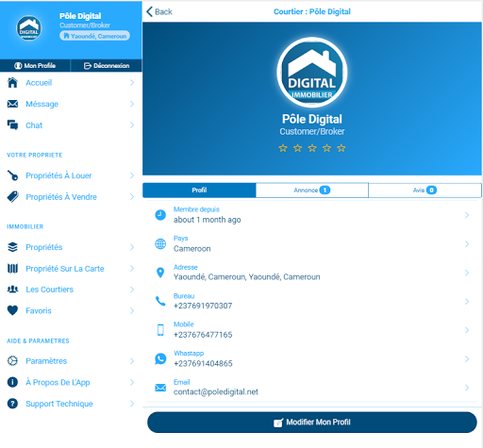Click the Paramètres gear icon
Viewport: 483px width, 448px height.
pyautogui.click(x=12, y=361)
